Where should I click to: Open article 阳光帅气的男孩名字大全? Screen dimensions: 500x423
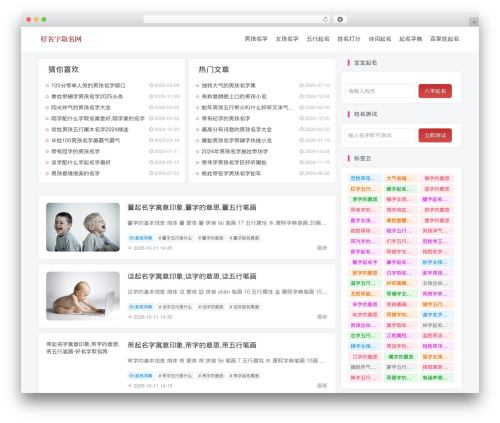[x=81, y=108]
